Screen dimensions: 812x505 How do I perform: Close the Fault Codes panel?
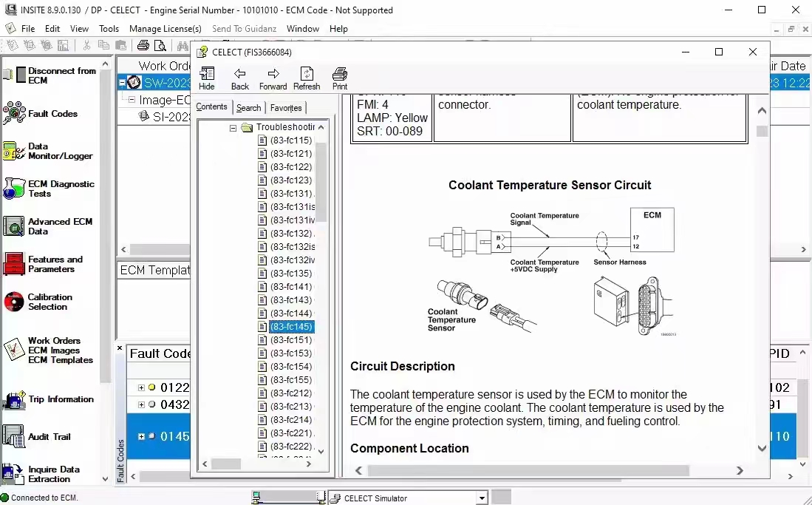click(x=120, y=348)
